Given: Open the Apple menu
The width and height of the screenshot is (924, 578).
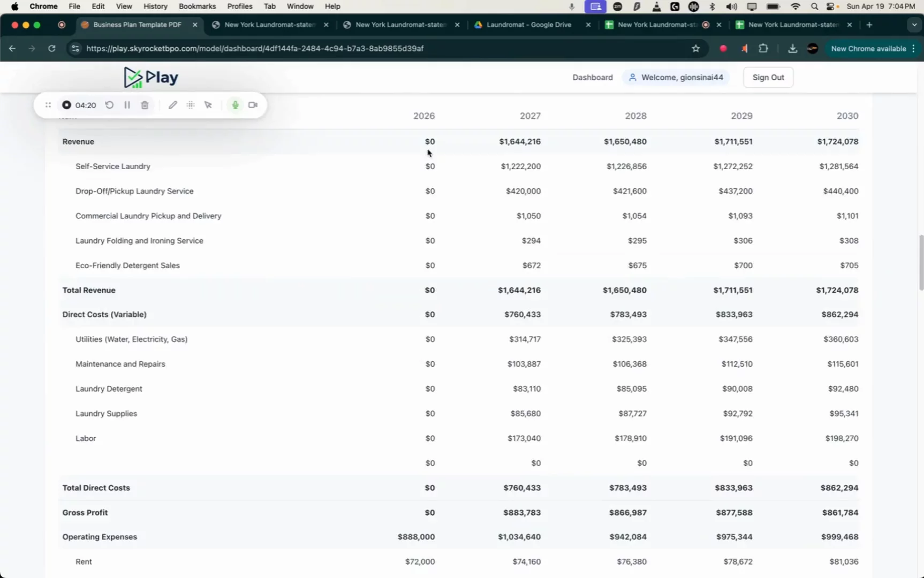Looking at the screenshot, I should pos(14,6).
